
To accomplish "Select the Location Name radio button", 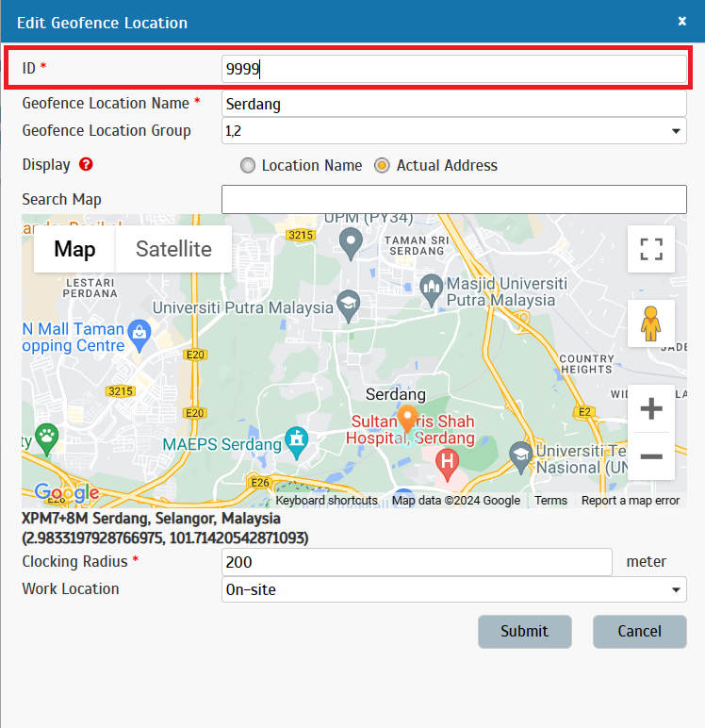I will click(248, 166).
